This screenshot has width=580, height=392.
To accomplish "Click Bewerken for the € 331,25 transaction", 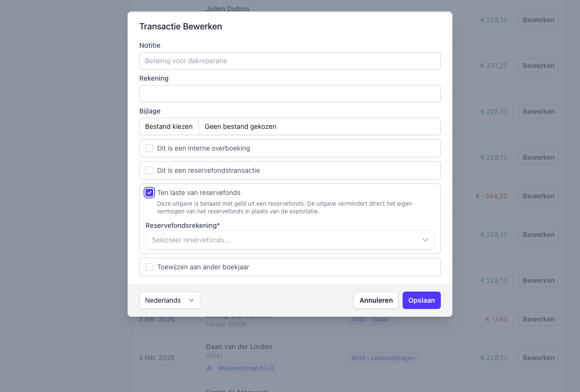I will pos(538,66).
